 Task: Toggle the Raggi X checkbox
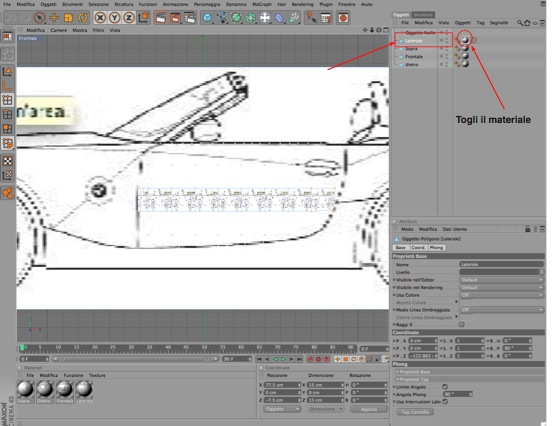tap(462, 324)
